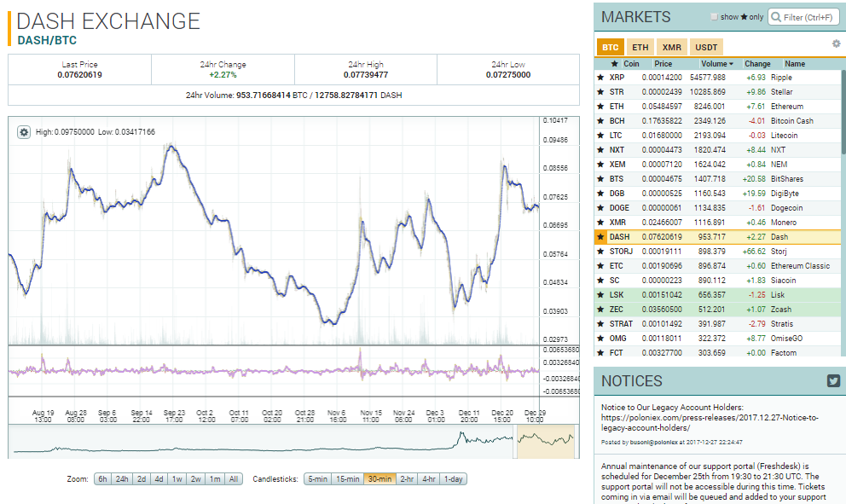Toggle the favorite star for XRP
Viewport: 846px width, 504px height.
click(x=600, y=78)
